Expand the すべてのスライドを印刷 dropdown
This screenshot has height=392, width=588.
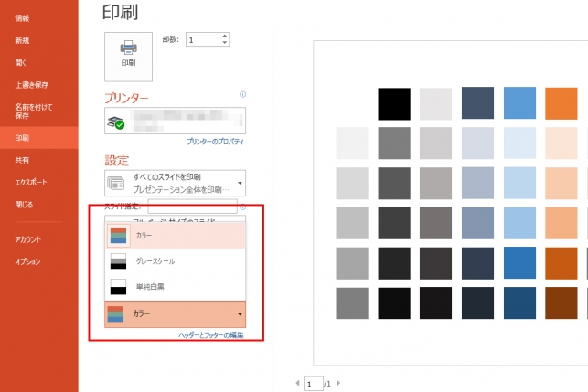point(176,183)
